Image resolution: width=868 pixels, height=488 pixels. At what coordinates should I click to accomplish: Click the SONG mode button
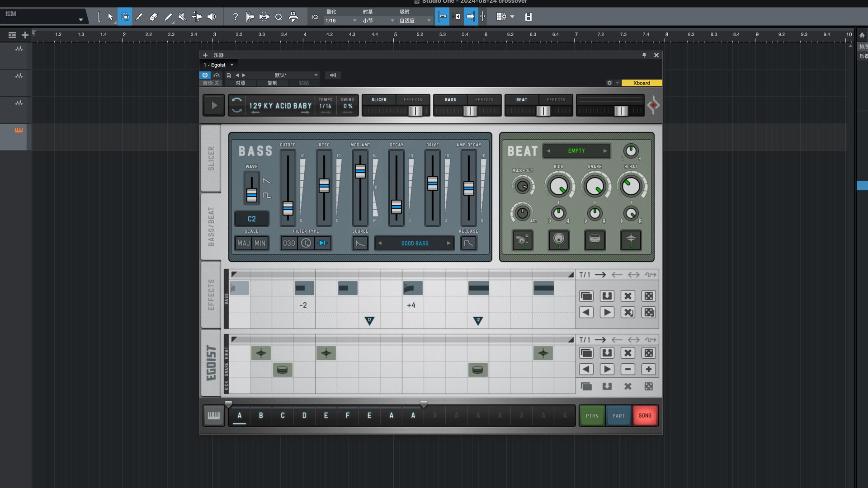click(x=645, y=416)
